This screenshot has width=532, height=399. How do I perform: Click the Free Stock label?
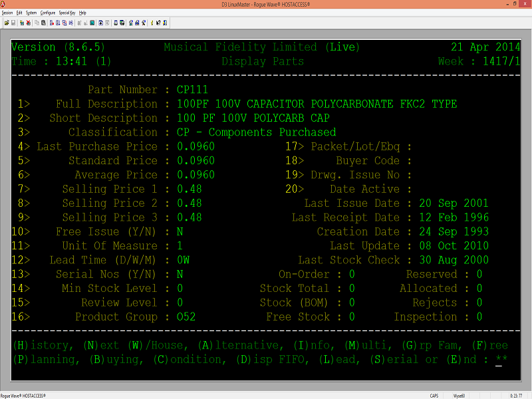pos(297,317)
